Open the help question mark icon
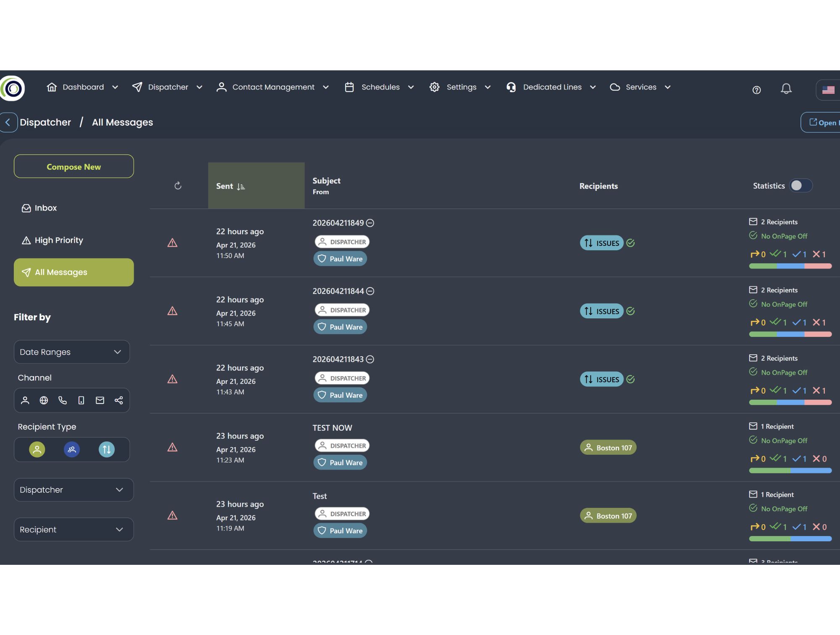The image size is (840, 635). pos(756,89)
